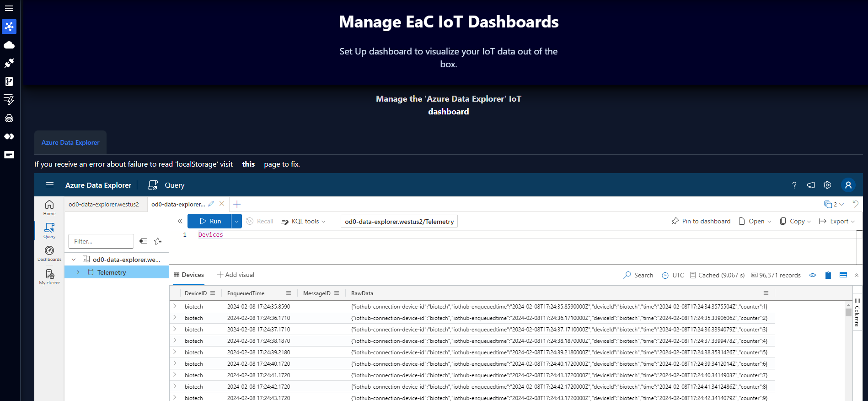Follow the 'this' link to fix localStorage
The height and width of the screenshot is (401, 868).
(248, 164)
